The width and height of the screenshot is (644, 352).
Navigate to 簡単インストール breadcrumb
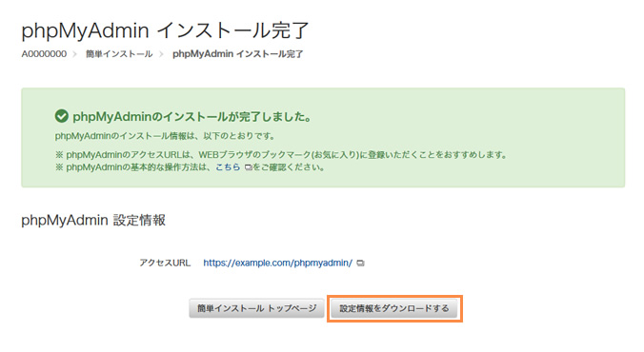click(119, 54)
